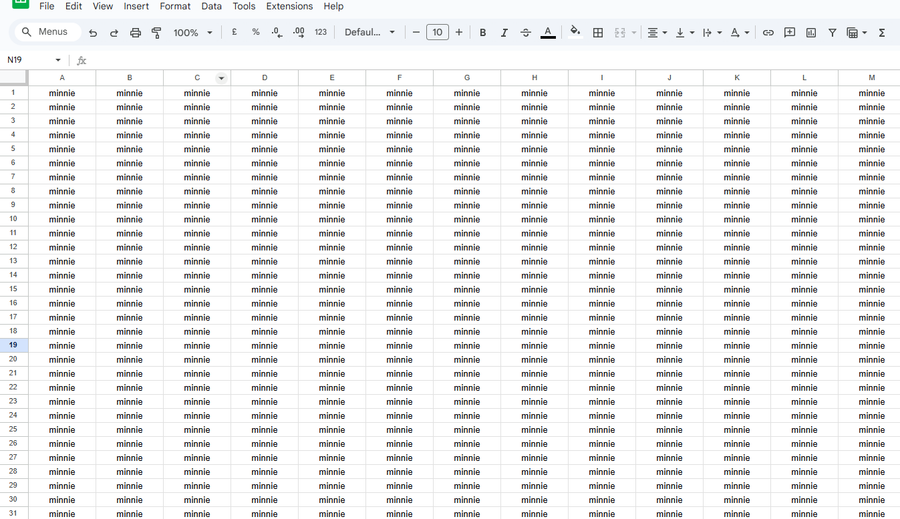Viewport: 900px width, 519px height.
Task: Open the Help menu
Action: (x=333, y=6)
